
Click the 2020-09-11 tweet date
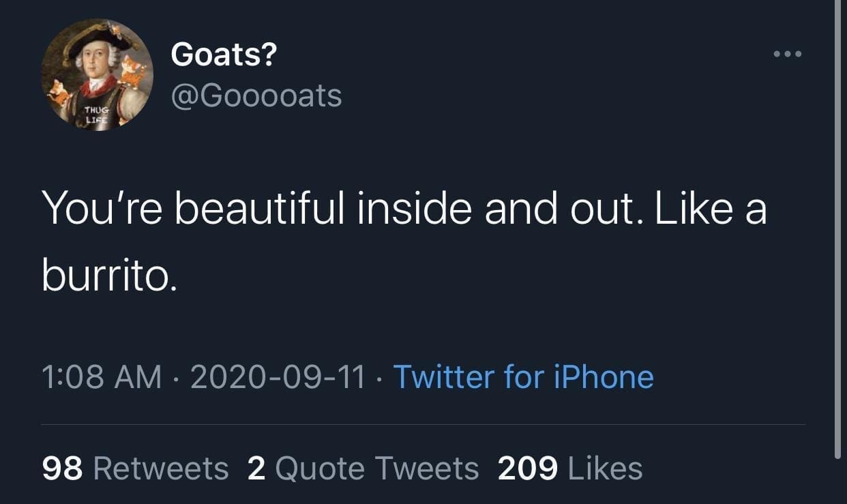coord(278,376)
